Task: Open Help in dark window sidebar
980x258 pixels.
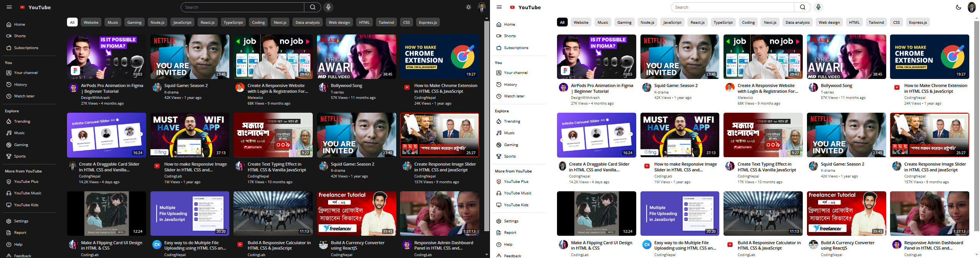Action: [30, 245]
